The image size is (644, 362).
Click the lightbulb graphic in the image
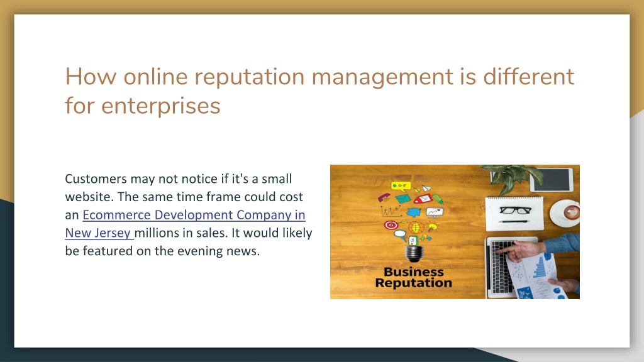coord(414,254)
